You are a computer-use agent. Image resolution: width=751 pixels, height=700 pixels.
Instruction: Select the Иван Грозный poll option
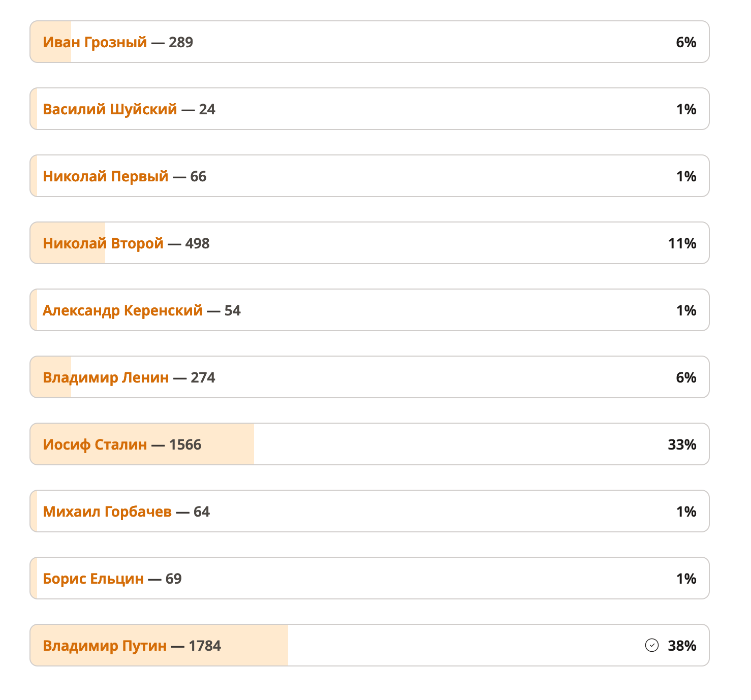coord(369,42)
